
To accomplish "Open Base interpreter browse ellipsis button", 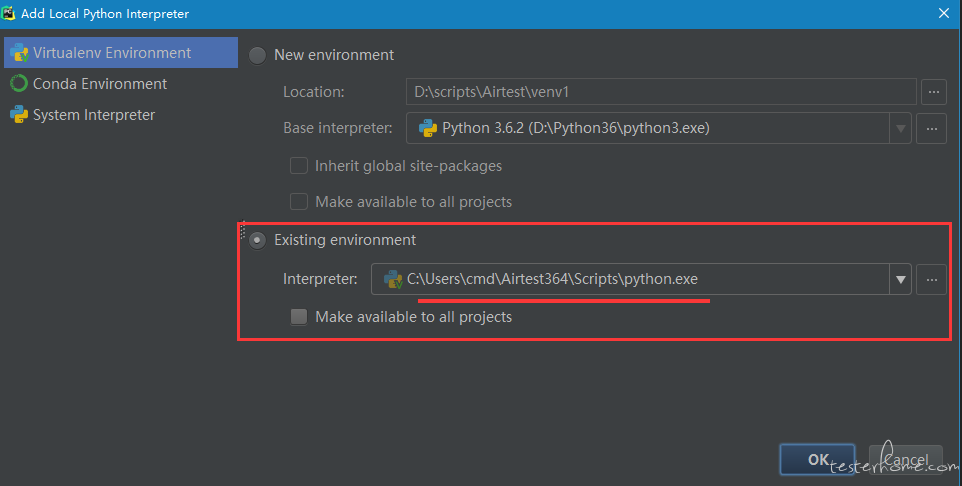I will coord(931,128).
